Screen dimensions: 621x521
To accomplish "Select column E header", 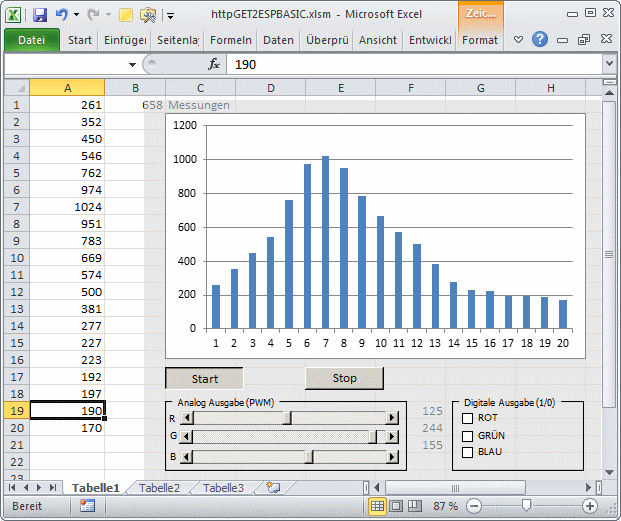I will (340, 87).
